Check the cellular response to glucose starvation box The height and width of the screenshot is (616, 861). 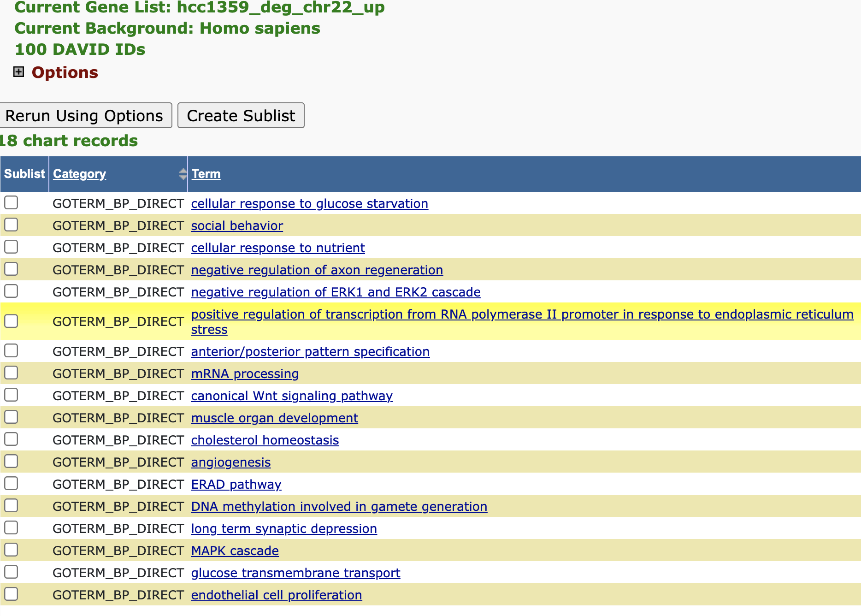click(11, 203)
